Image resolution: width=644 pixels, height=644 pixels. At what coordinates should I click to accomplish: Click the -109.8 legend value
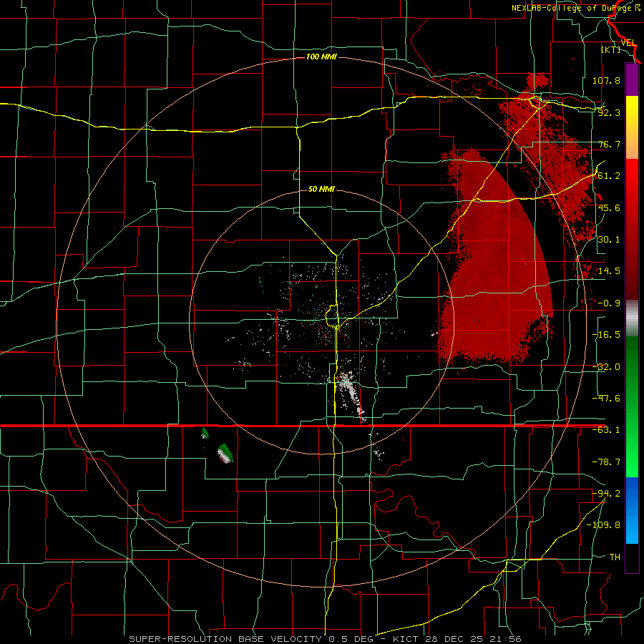point(603,525)
